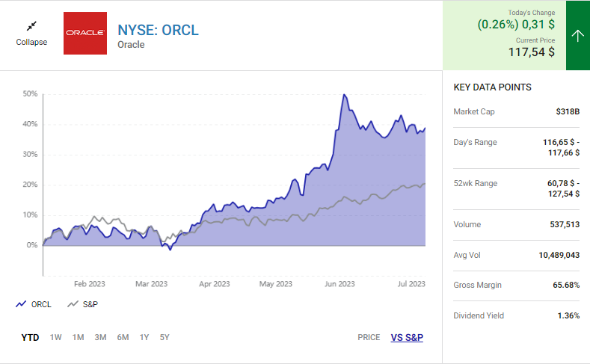Click the June 2023 peak on chart
Image resolution: width=590 pixels, height=364 pixels.
pyautogui.click(x=343, y=95)
